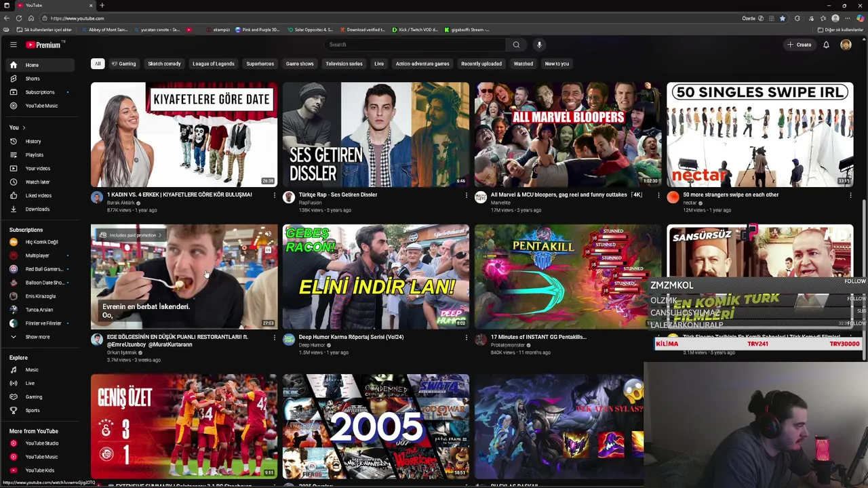Open options menu for Ege Bölgesinin video
Screen dimensions: 868x488
274,338
